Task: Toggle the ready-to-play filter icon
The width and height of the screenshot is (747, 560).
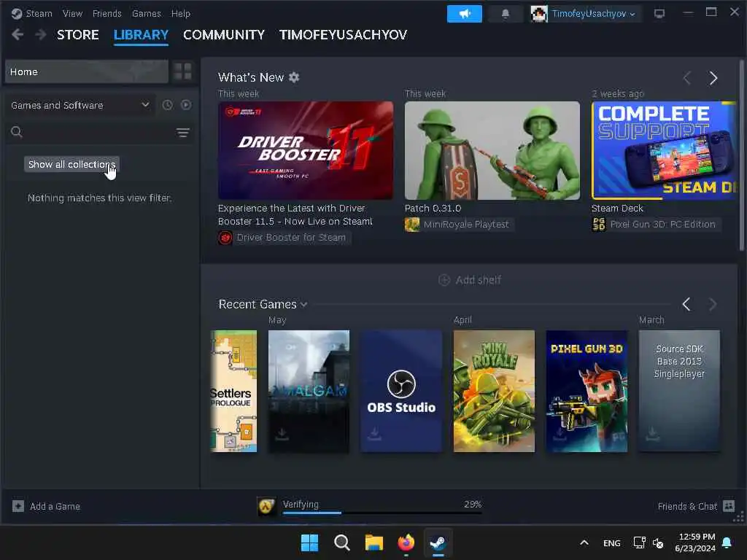Action: (x=186, y=105)
